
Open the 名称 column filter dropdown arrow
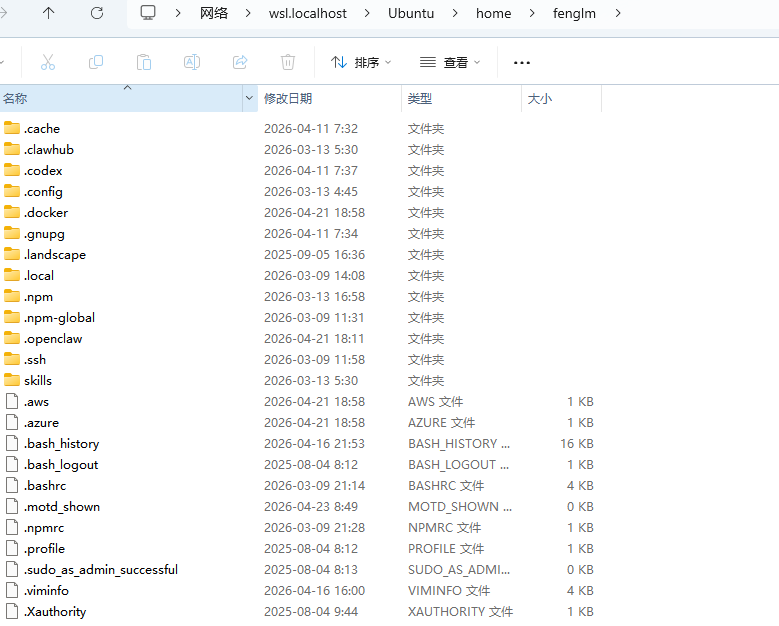249,98
